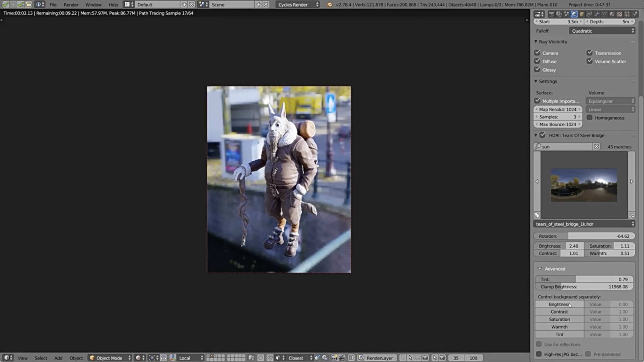Disable Camera ray visibility

pos(537,53)
